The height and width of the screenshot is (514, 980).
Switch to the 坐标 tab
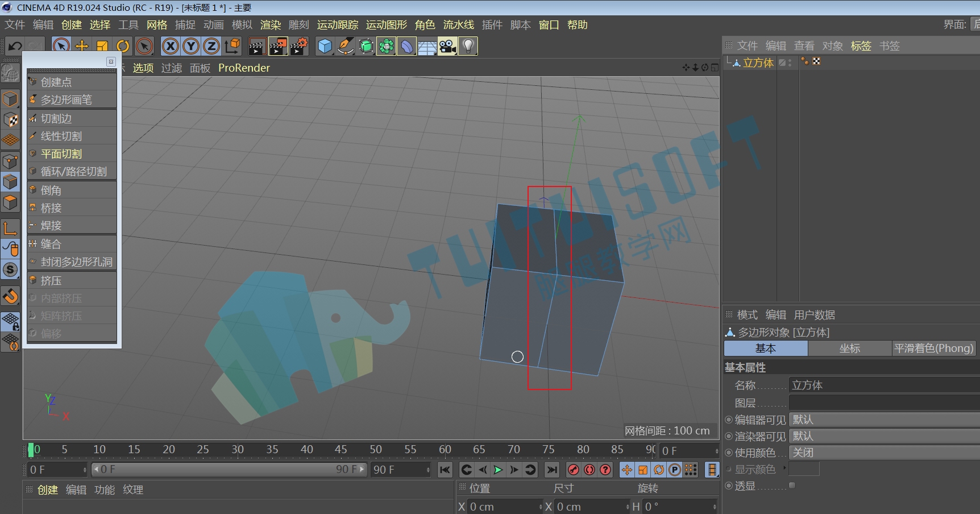point(849,348)
